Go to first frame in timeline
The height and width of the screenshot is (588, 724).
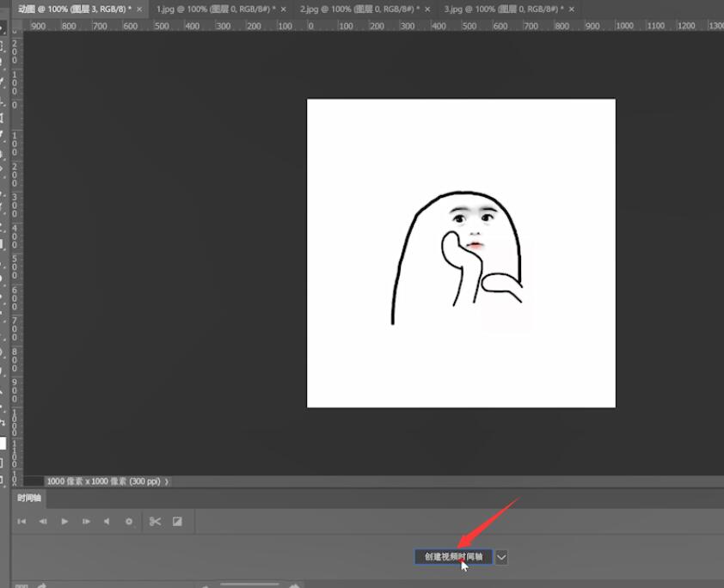click(21, 522)
